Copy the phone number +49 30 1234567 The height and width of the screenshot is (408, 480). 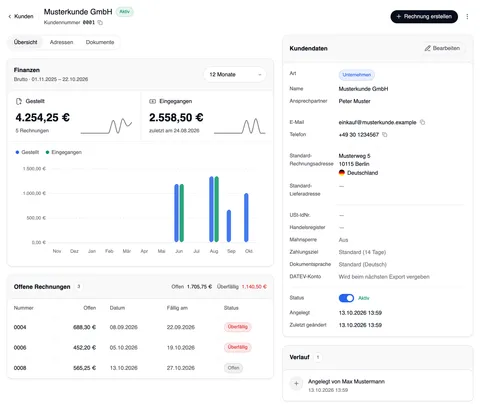385,135
